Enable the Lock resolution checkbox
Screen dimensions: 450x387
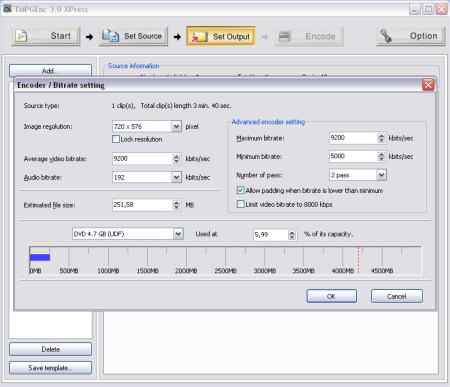coord(116,139)
